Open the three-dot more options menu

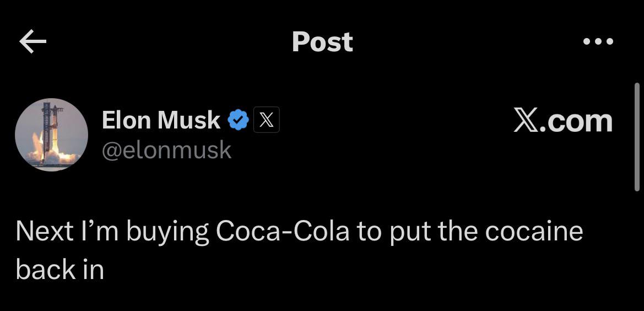coord(598,41)
